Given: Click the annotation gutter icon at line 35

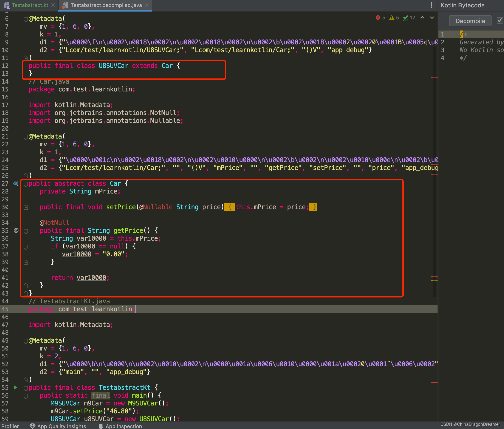Looking at the screenshot, I should [16, 230].
